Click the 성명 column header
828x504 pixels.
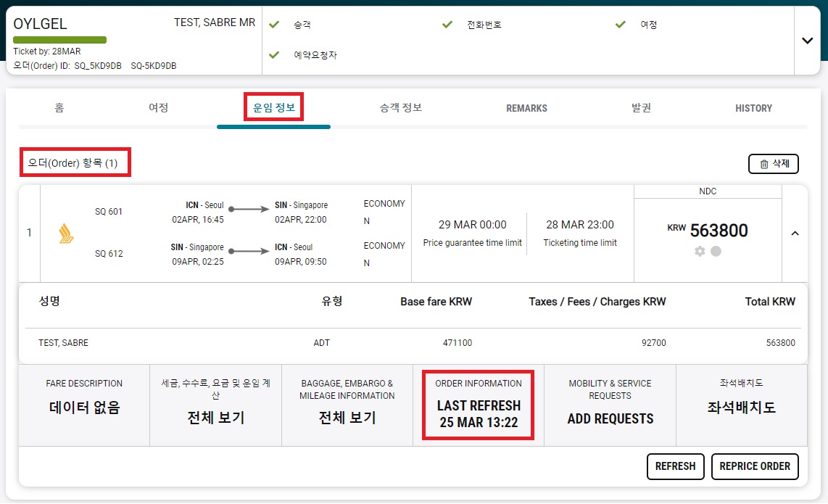(x=49, y=301)
